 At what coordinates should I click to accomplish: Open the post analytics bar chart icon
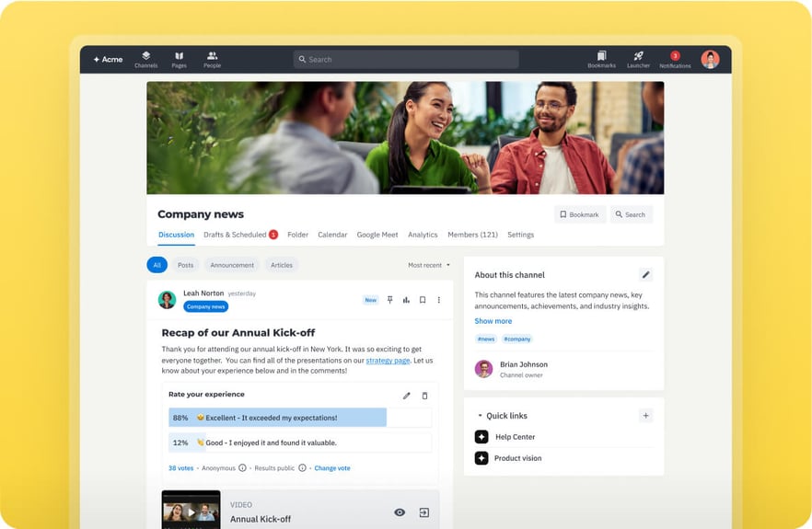[x=406, y=300]
